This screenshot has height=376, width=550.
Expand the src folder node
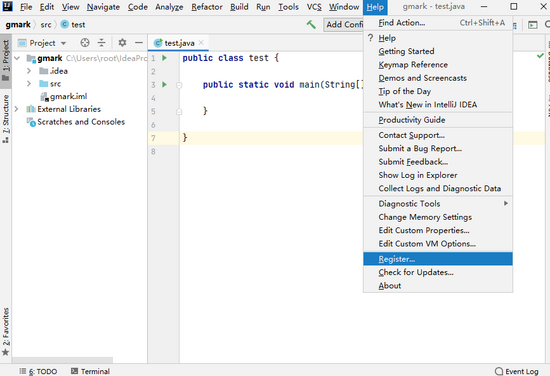pyautogui.click(x=29, y=84)
